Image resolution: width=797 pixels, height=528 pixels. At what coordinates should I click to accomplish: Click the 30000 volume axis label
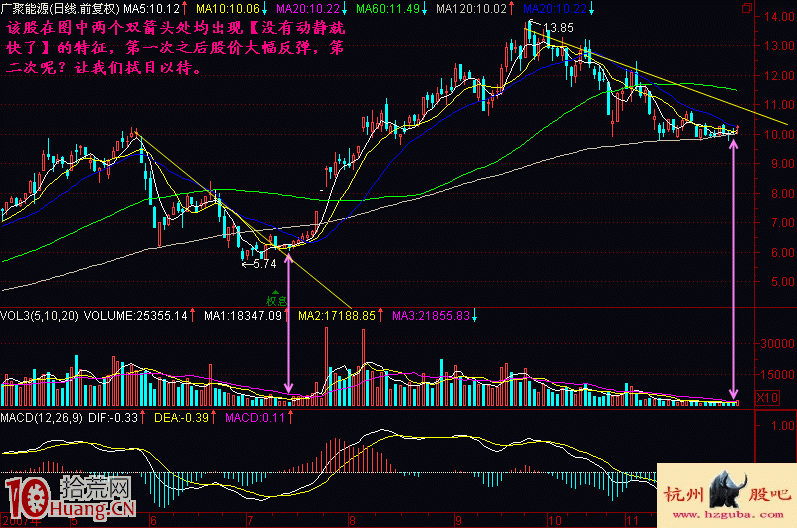pos(778,344)
